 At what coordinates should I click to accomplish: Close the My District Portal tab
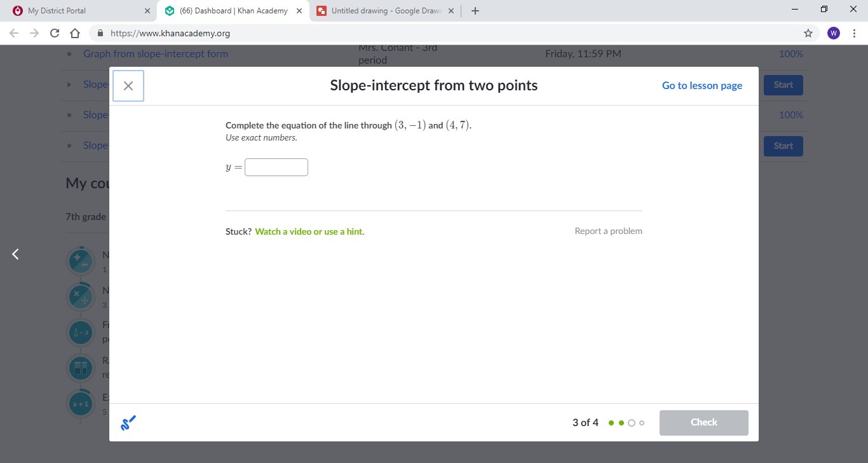pyautogui.click(x=147, y=11)
